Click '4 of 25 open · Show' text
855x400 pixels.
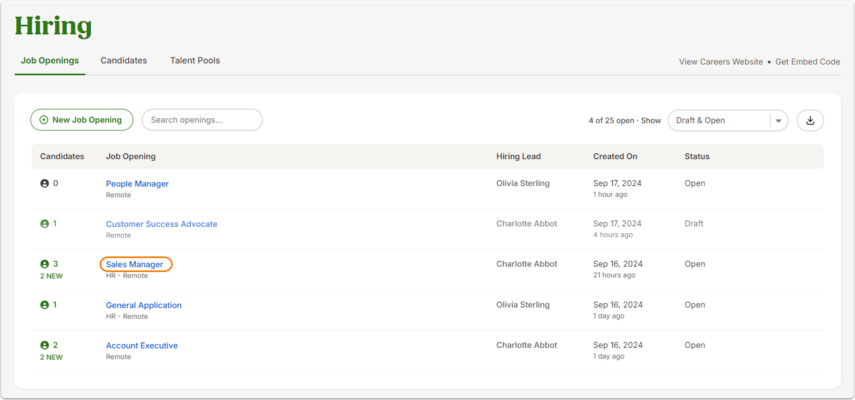tap(625, 120)
